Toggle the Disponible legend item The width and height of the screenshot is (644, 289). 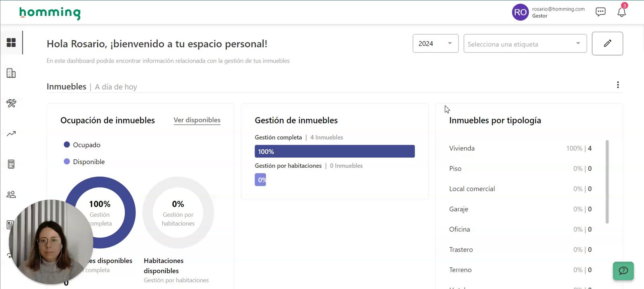click(x=84, y=162)
